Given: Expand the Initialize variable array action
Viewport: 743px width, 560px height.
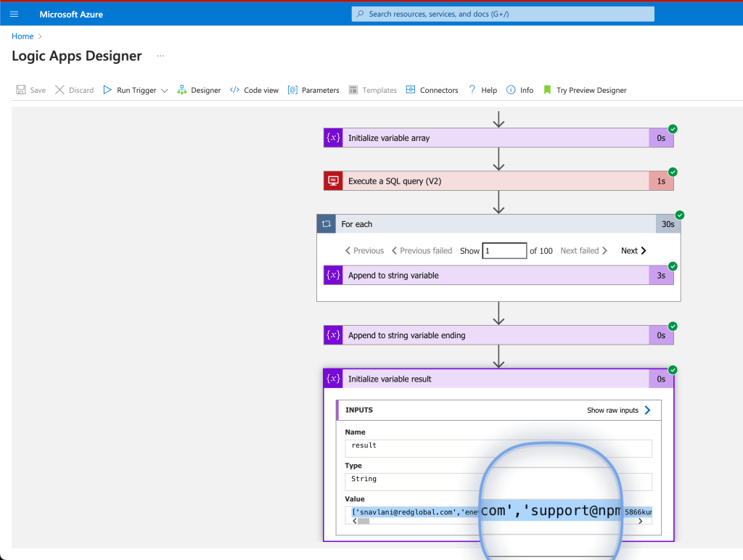Looking at the screenshot, I should 498,138.
